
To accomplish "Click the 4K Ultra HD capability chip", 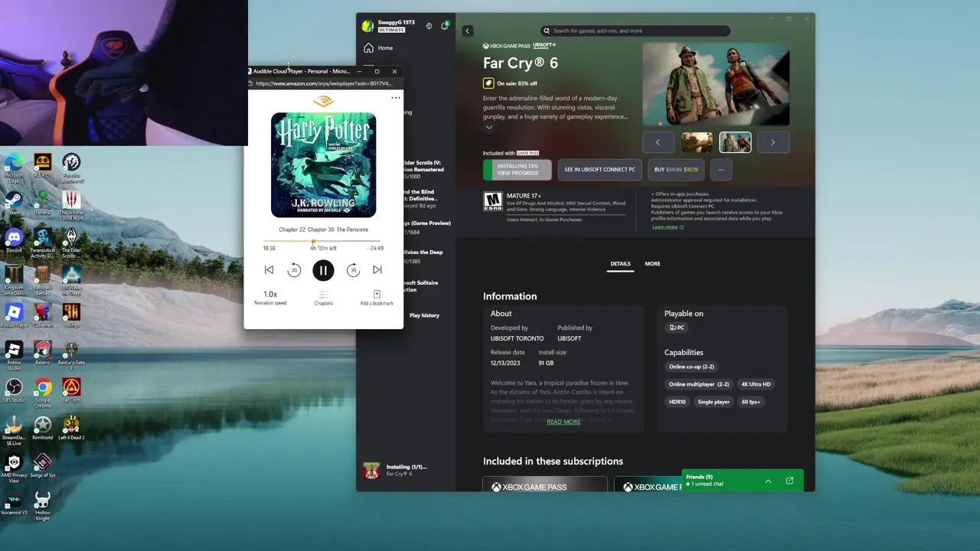I will coord(756,384).
